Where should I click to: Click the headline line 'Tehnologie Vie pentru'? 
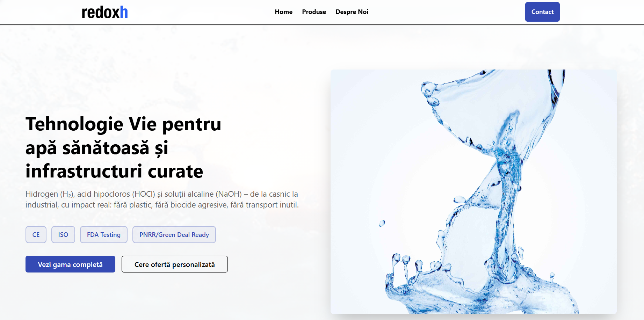123,124
